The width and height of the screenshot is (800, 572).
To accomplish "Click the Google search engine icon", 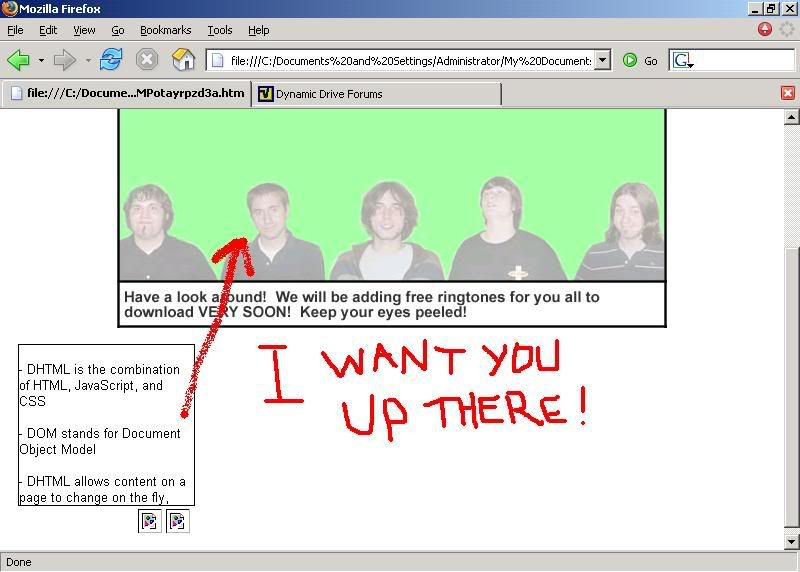I will pyautogui.click(x=683, y=60).
